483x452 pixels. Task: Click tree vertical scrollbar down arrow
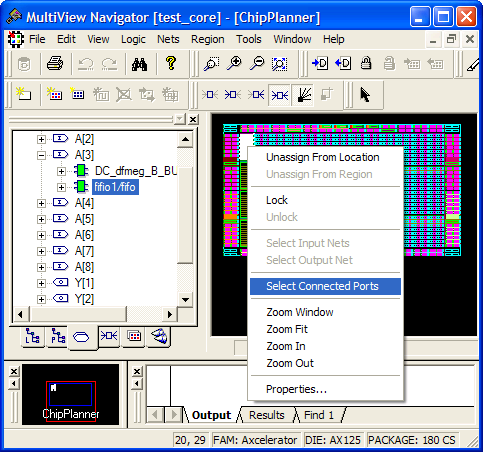click(185, 299)
